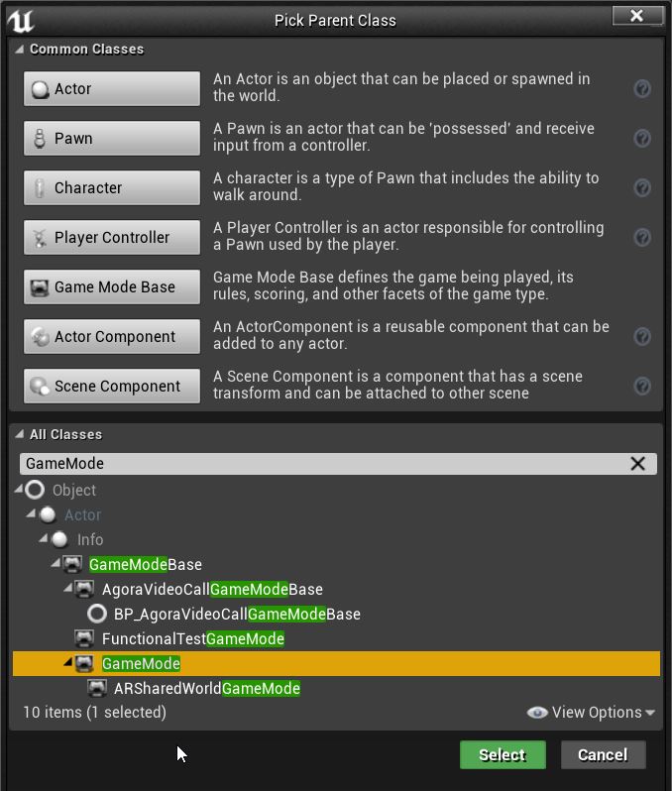Click the Unreal Engine logo icon

click(21, 21)
